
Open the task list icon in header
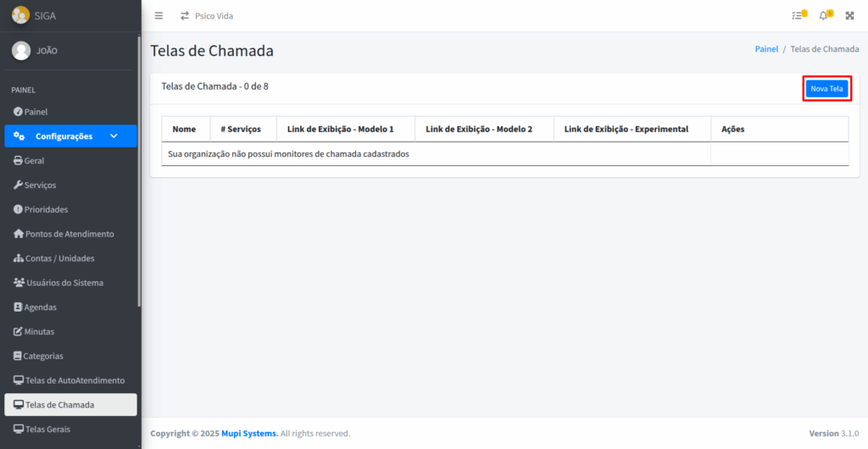pos(797,15)
